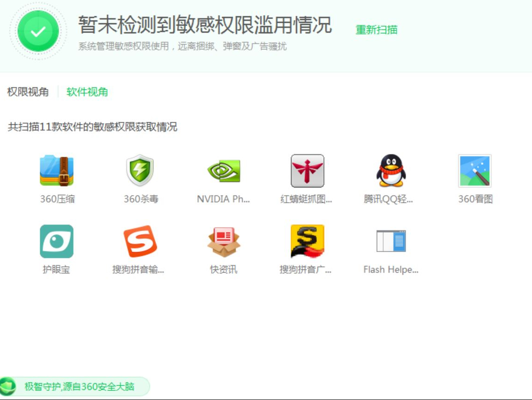Open the NVIDIA Ph... app icon

tap(223, 170)
